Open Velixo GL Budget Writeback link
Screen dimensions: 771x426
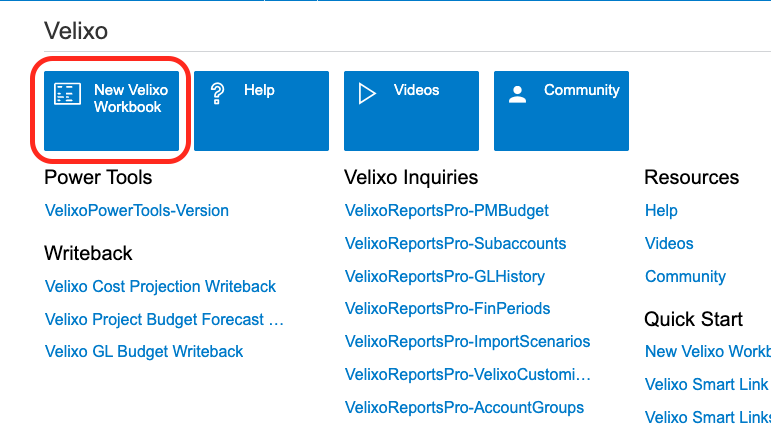(144, 351)
